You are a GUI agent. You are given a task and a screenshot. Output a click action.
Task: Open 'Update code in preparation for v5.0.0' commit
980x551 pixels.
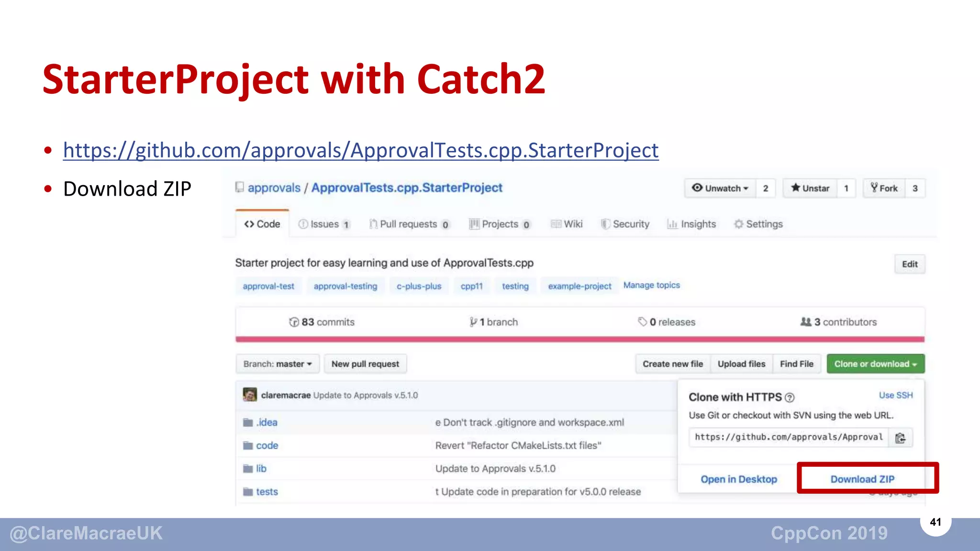[538, 492]
